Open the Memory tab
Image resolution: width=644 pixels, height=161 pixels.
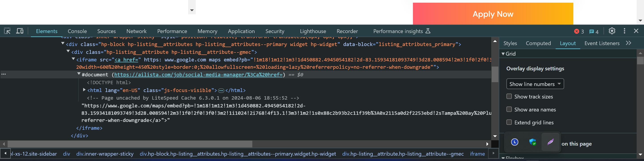[x=208, y=31]
